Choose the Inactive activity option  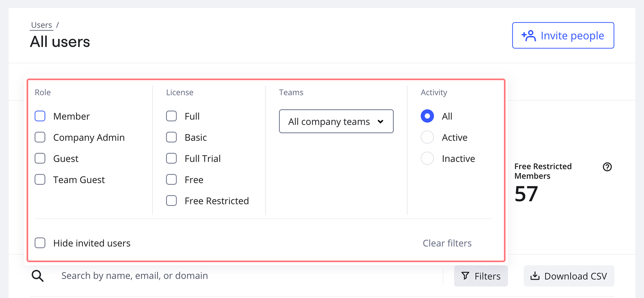pos(427,159)
